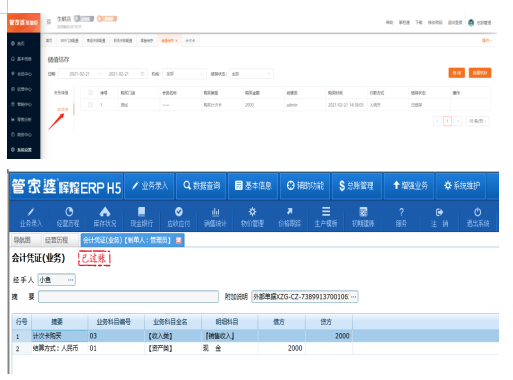Open 辅助功能 menu
The height and width of the screenshot is (380, 513).
(x=305, y=186)
